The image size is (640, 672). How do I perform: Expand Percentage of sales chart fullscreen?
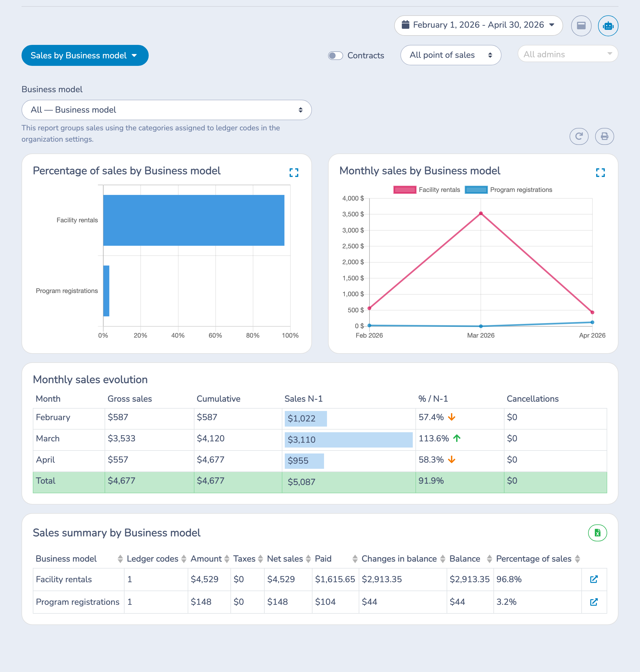pyautogui.click(x=294, y=173)
